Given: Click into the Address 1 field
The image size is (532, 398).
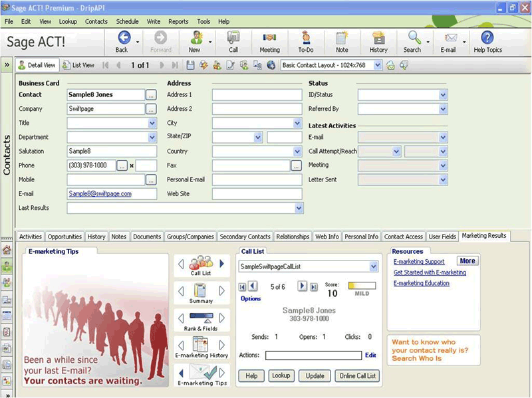Looking at the screenshot, I should point(257,95).
